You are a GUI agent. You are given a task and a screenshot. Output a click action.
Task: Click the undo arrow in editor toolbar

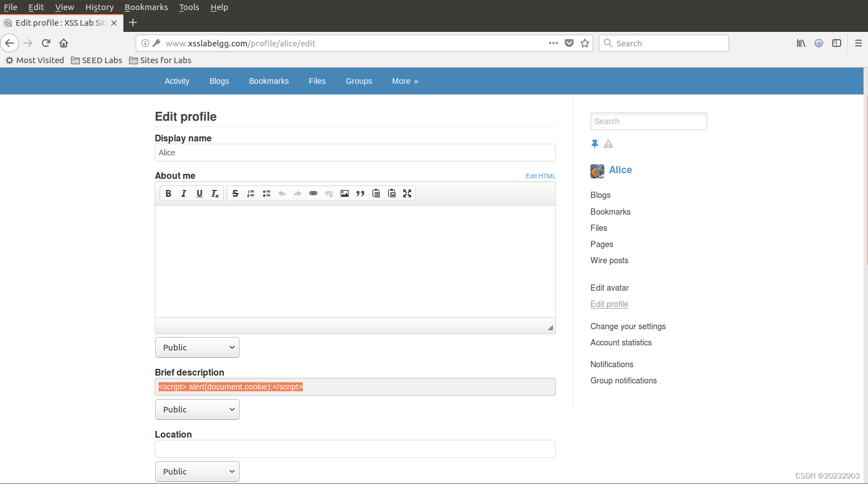point(282,193)
